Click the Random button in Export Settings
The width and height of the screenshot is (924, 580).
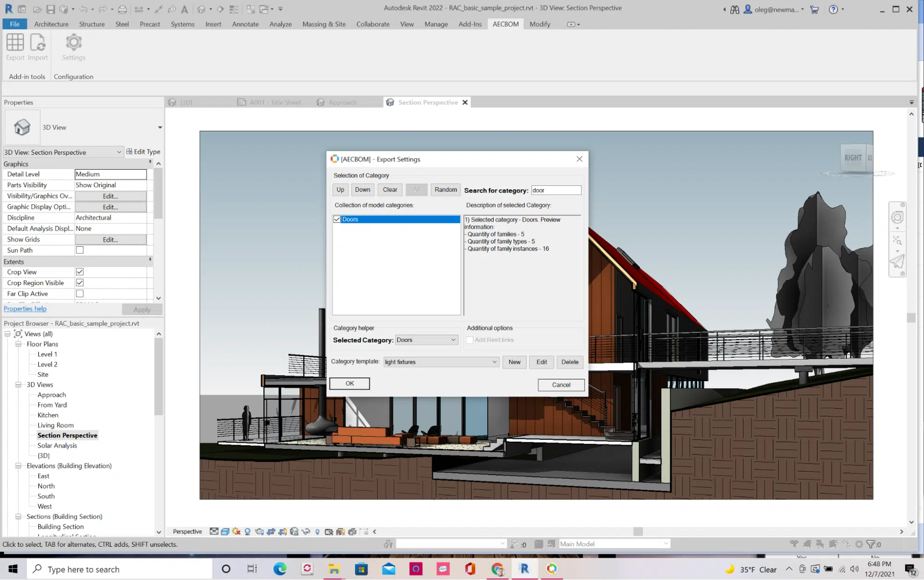point(446,190)
